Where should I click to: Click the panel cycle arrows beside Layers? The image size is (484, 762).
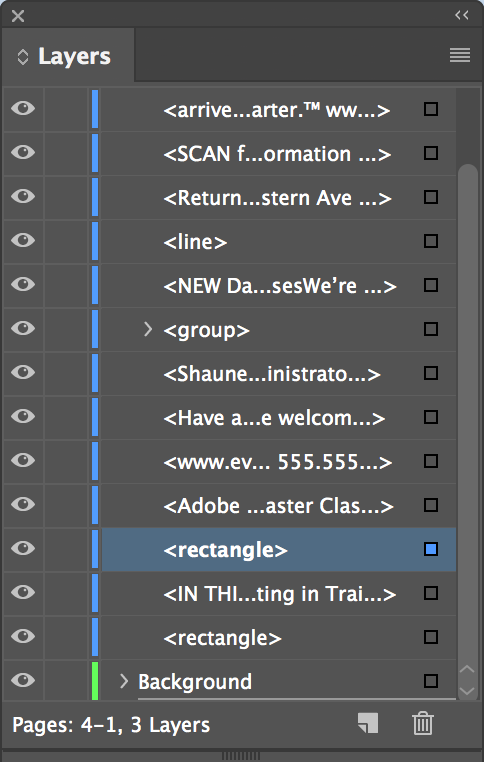(22, 57)
